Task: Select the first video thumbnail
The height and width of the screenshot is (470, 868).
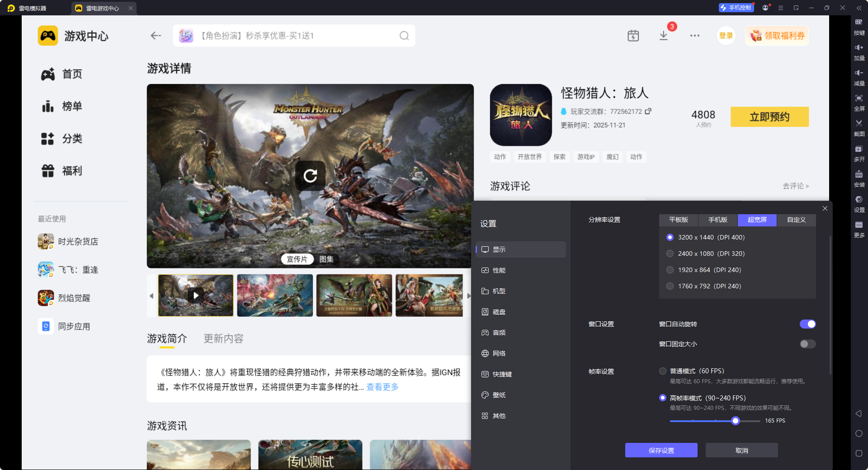Action: tap(196, 295)
